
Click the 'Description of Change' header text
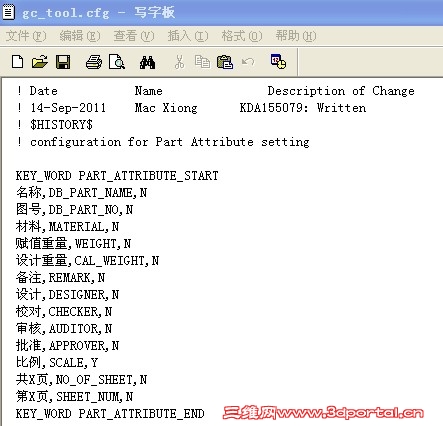tap(341, 91)
